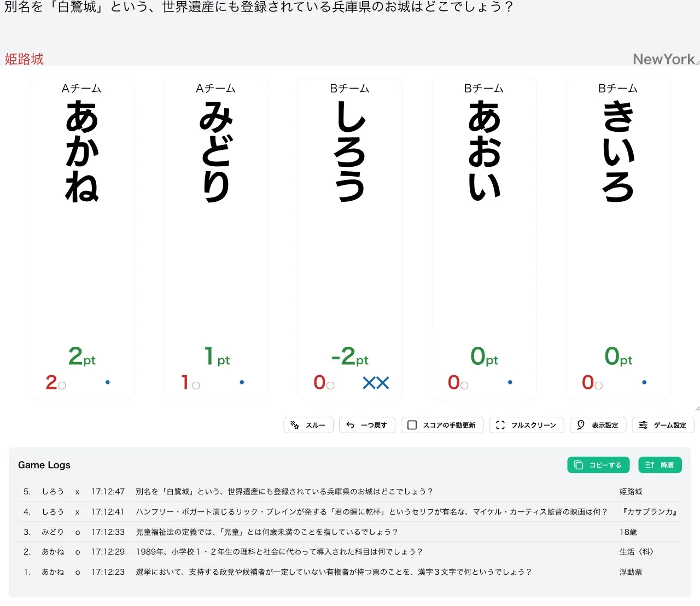Click the answer 姫路城 in log row 5

631,492
